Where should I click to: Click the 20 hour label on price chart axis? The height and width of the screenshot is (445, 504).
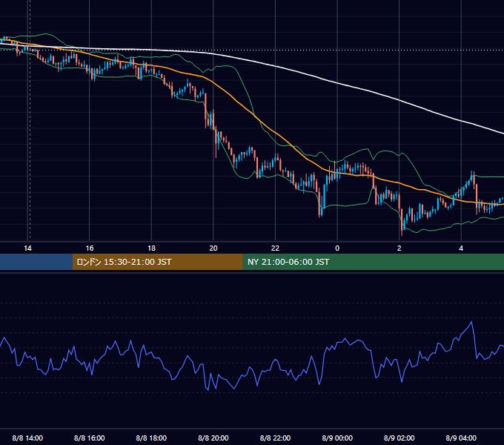pyautogui.click(x=213, y=248)
